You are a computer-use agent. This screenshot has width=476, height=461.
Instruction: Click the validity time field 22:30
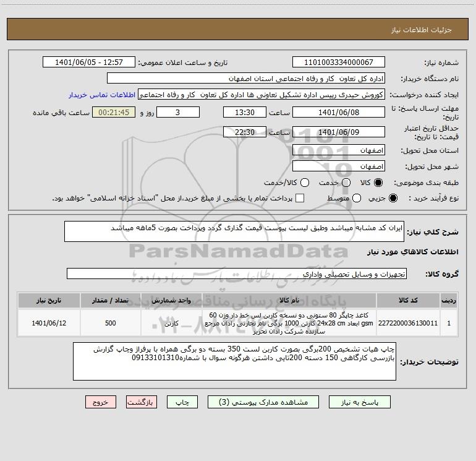[245, 132]
